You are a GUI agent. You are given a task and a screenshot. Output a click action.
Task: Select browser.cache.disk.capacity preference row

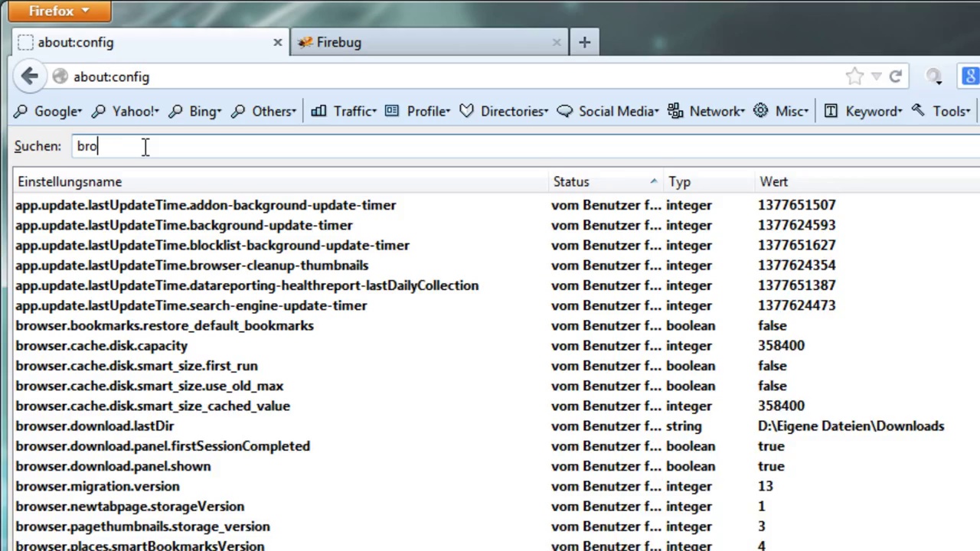tap(101, 346)
